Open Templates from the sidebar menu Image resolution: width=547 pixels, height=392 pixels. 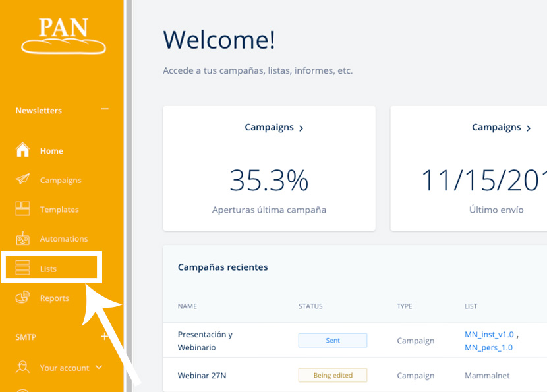click(59, 210)
